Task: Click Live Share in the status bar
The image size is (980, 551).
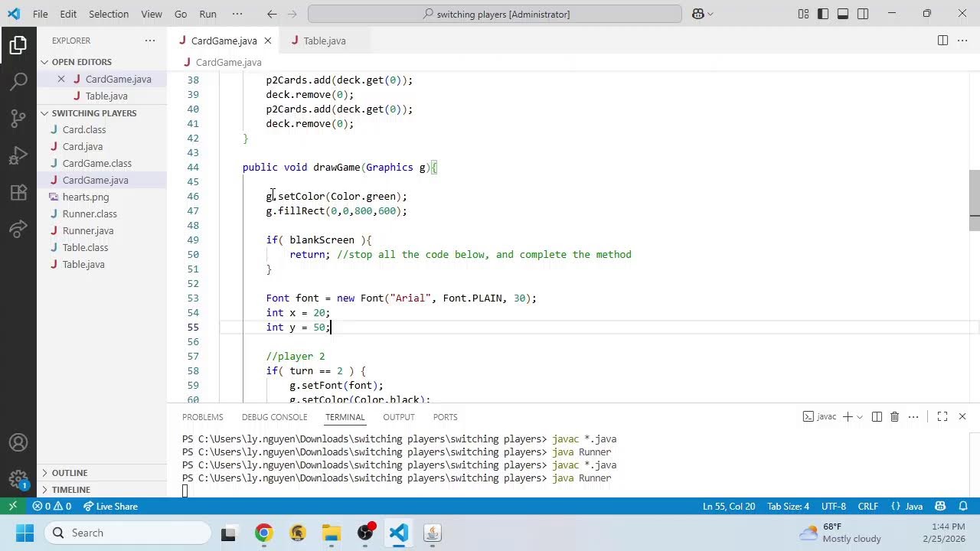Action: click(110, 506)
